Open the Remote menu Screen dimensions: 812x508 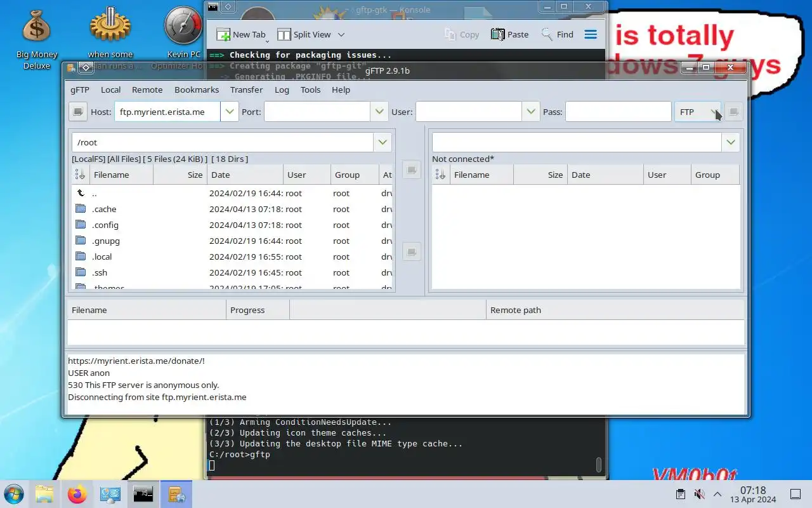(x=147, y=90)
